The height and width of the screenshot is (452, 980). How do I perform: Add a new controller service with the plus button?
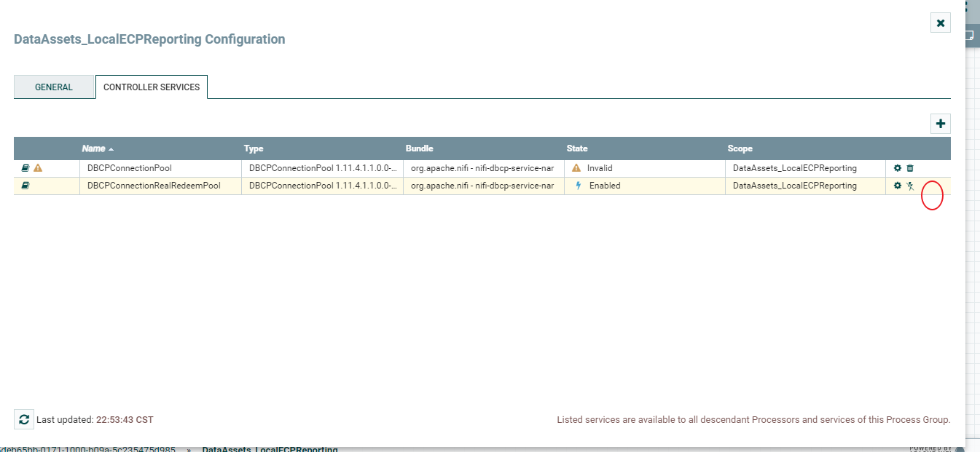click(x=940, y=123)
